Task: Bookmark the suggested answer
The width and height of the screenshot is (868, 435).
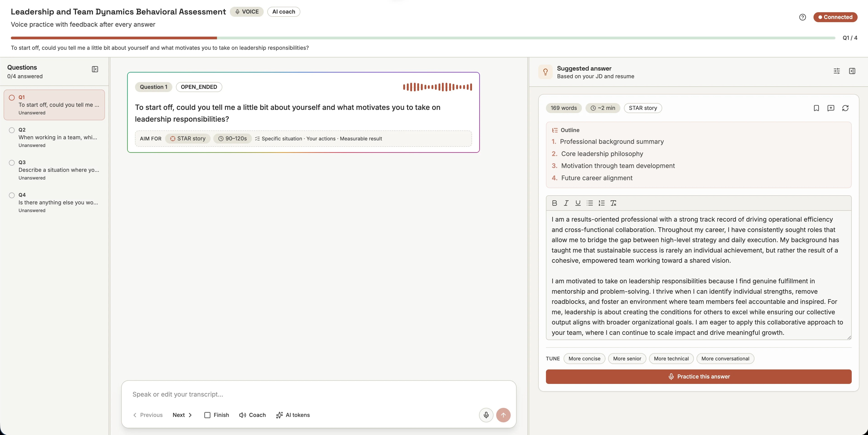Action: click(816, 108)
